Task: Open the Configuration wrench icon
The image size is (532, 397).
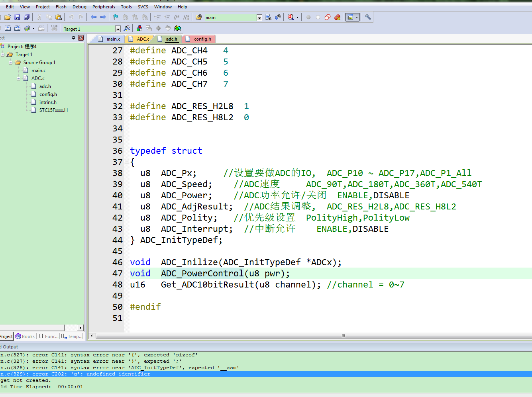Action: [368, 17]
